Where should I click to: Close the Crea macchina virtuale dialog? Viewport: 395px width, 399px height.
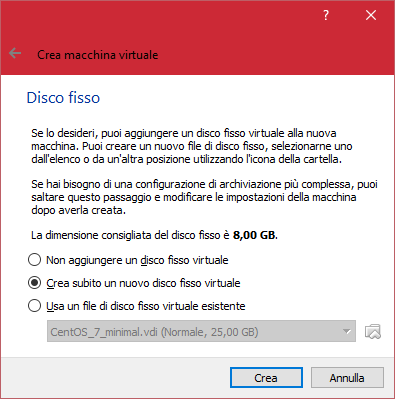click(x=371, y=15)
